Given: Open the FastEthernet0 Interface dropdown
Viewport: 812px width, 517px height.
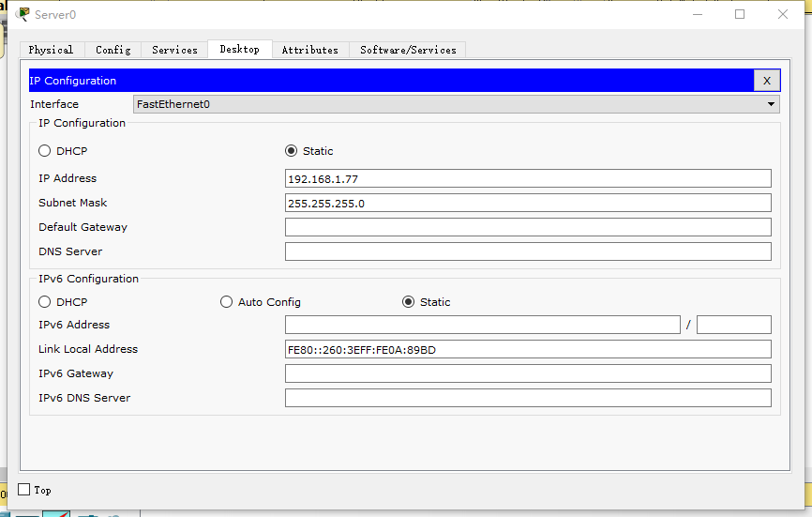Looking at the screenshot, I should coord(457,104).
